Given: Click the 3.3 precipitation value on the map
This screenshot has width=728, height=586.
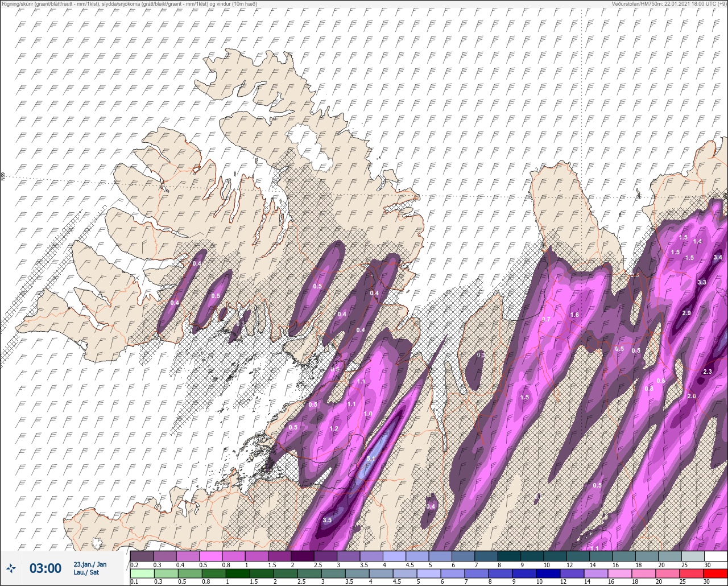Looking at the screenshot, I should click(702, 282).
